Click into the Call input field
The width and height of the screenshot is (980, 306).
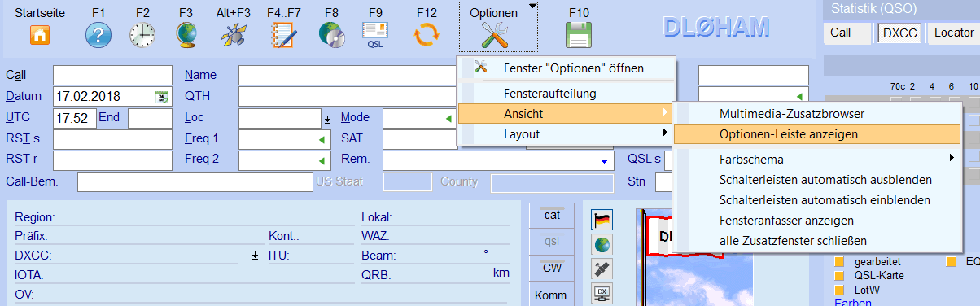112,75
